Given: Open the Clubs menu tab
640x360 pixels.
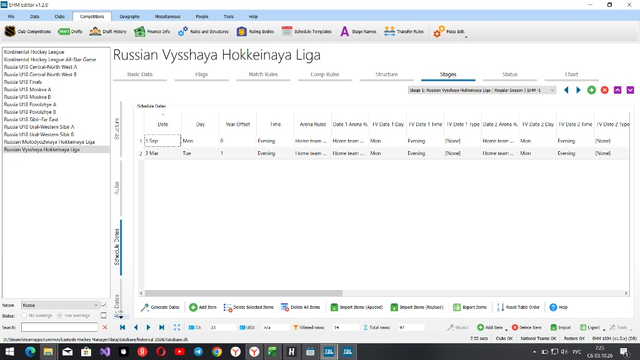Looking at the screenshot, I should pos(60,16).
